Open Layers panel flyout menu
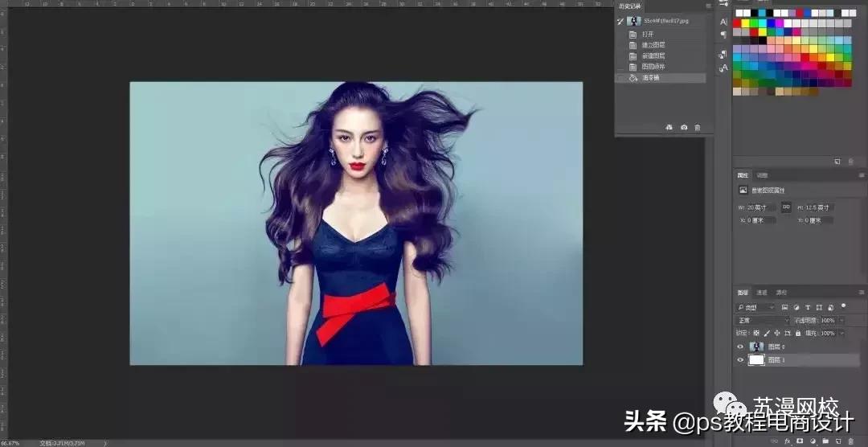868x447 pixels. pyautogui.click(x=862, y=293)
